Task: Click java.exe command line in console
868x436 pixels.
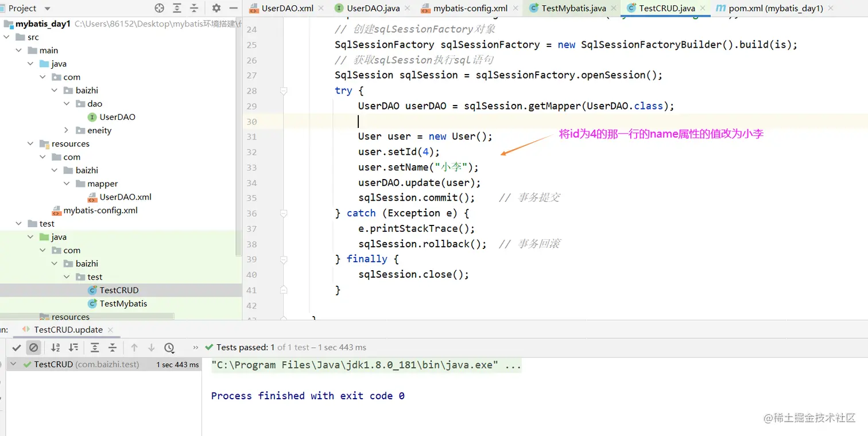Action: 366,365
